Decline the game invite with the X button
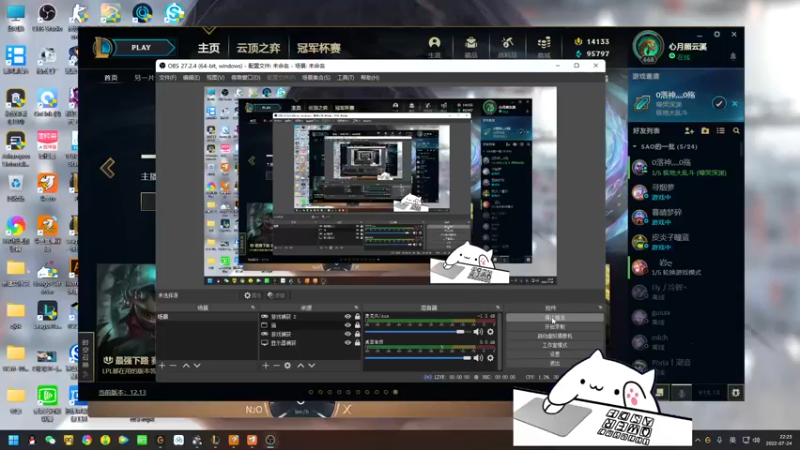800x450 pixels. (735, 104)
